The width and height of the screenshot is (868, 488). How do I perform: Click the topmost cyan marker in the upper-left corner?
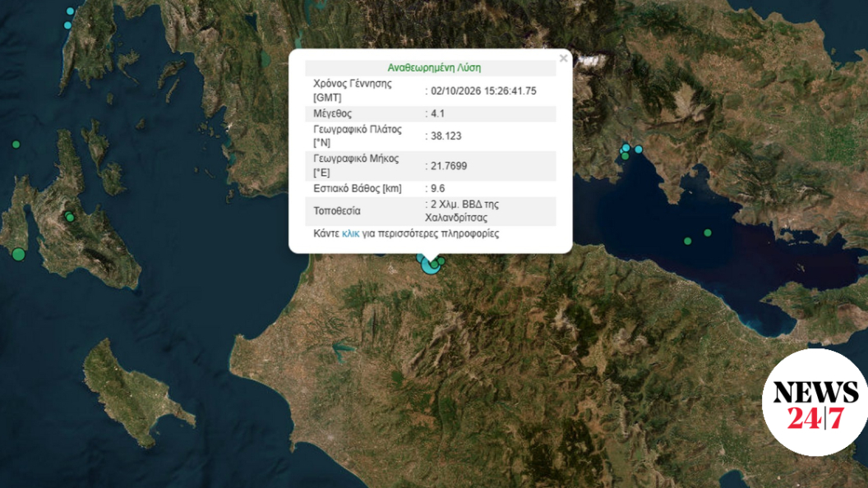[71, 11]
